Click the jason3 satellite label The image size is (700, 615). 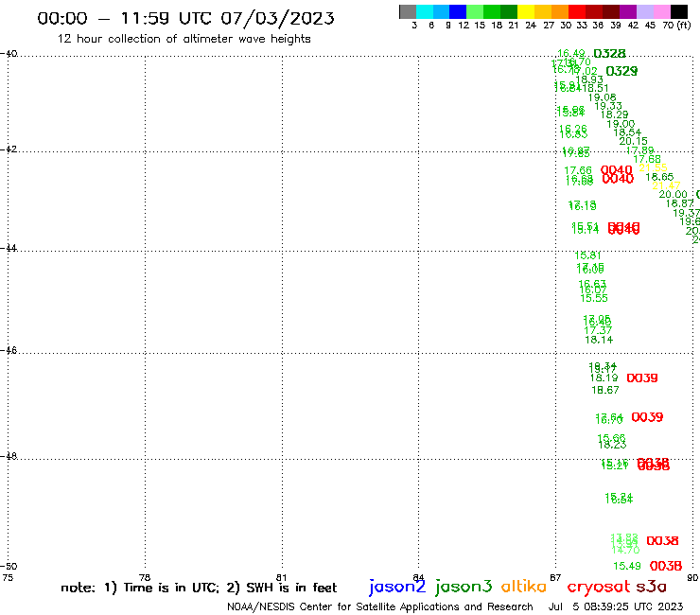click(464, 588)
